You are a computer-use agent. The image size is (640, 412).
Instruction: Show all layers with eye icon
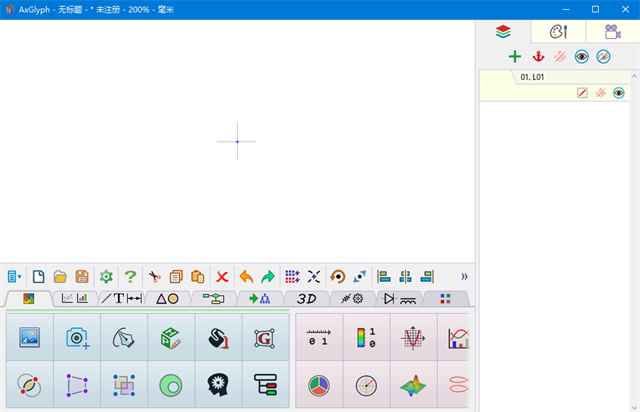tap(582, 56)
